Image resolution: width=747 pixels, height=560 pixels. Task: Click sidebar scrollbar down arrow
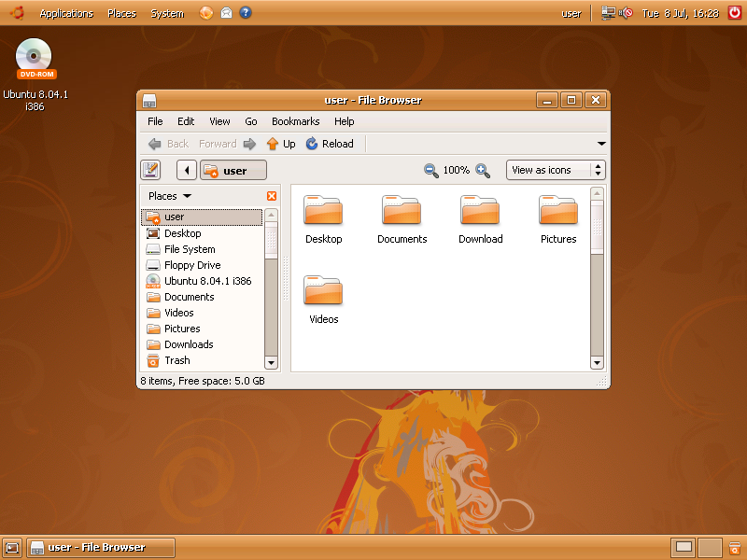coord(271,363)
